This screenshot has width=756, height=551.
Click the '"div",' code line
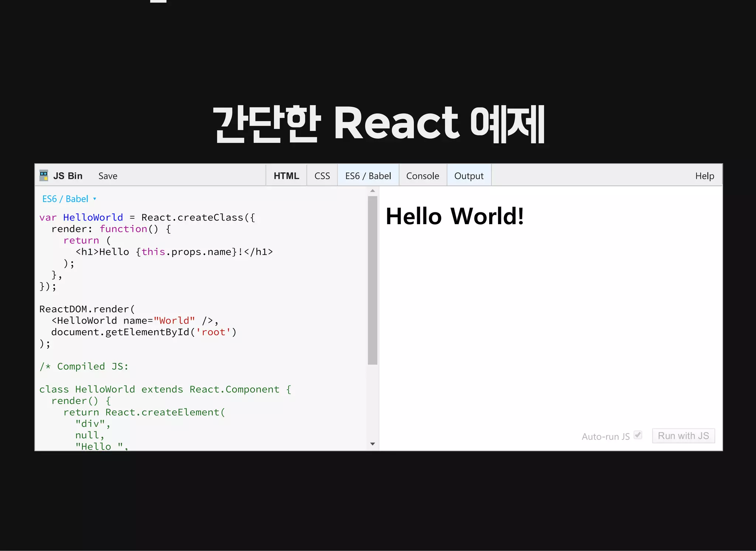click(x=93, y=424)
